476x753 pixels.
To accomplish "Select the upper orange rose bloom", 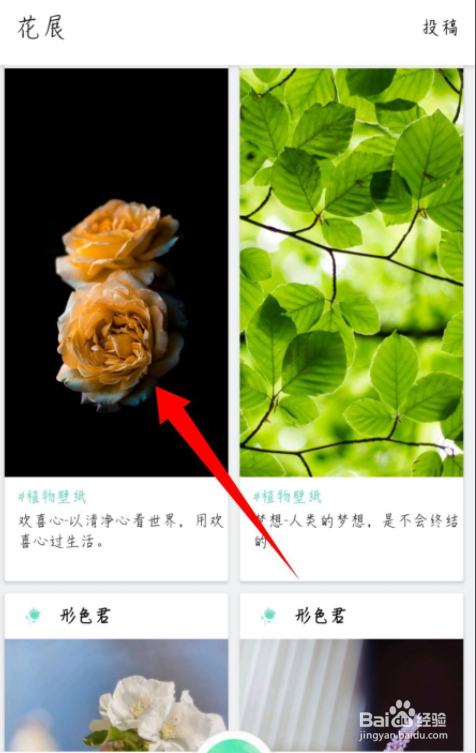I will pyautogui.click(x=118, y=240).
